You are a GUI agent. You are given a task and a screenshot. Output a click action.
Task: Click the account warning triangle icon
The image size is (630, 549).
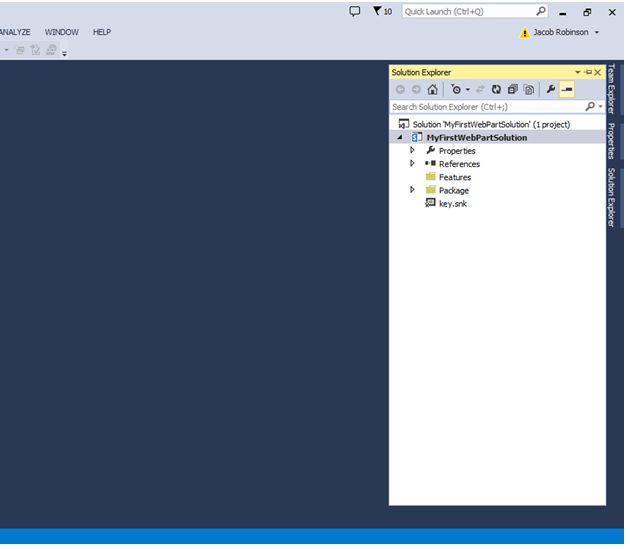[525, 33]
